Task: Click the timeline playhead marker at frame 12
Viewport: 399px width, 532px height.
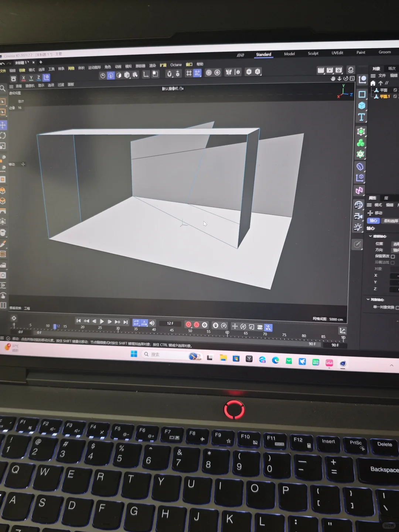Action: tap(55, 327)
